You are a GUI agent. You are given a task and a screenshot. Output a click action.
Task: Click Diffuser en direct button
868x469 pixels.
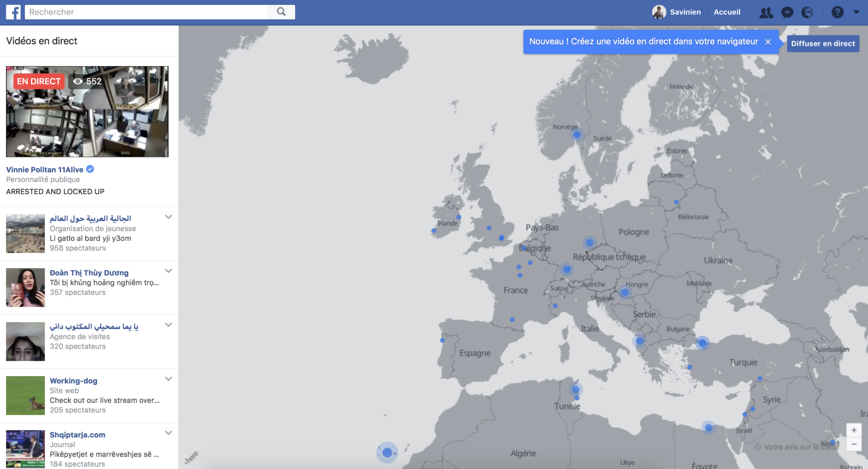coord(823,43)
